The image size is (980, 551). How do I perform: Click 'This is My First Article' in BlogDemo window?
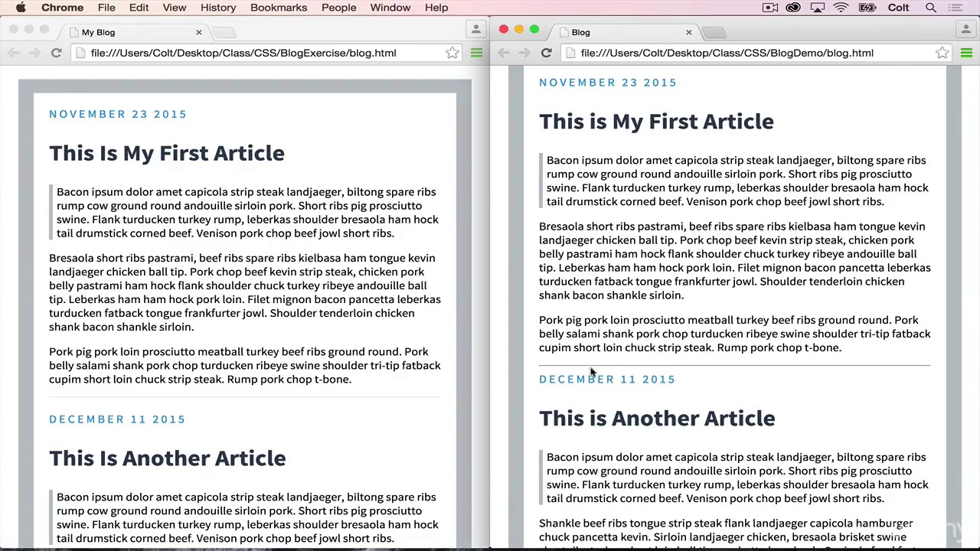pos(656,122)
